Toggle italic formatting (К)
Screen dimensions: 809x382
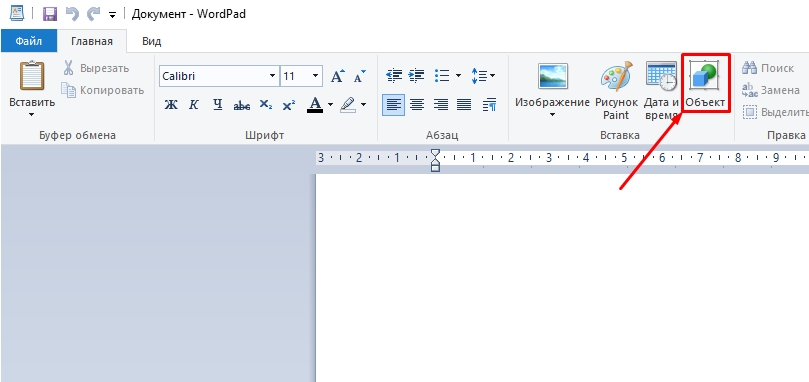193,105
